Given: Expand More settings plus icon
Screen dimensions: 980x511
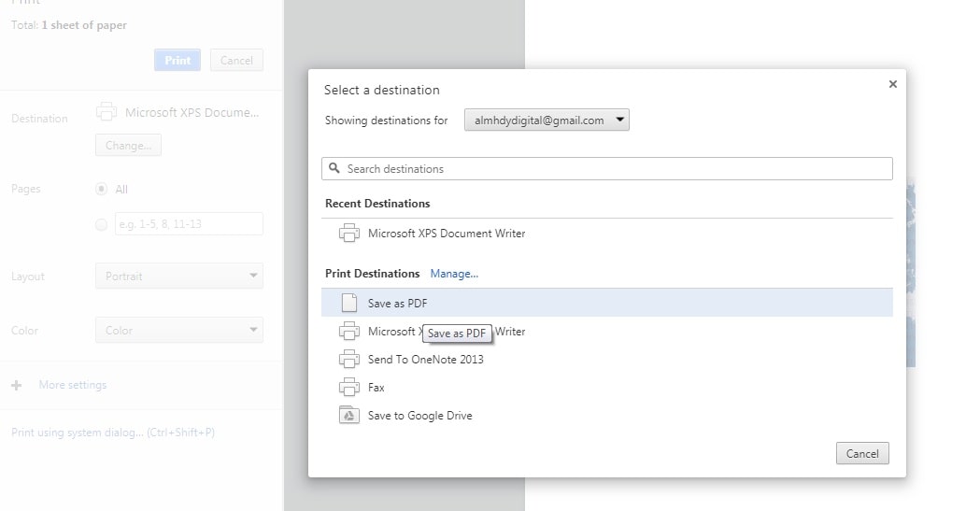Looking at the screenshot, I should [x=16, y=385].
